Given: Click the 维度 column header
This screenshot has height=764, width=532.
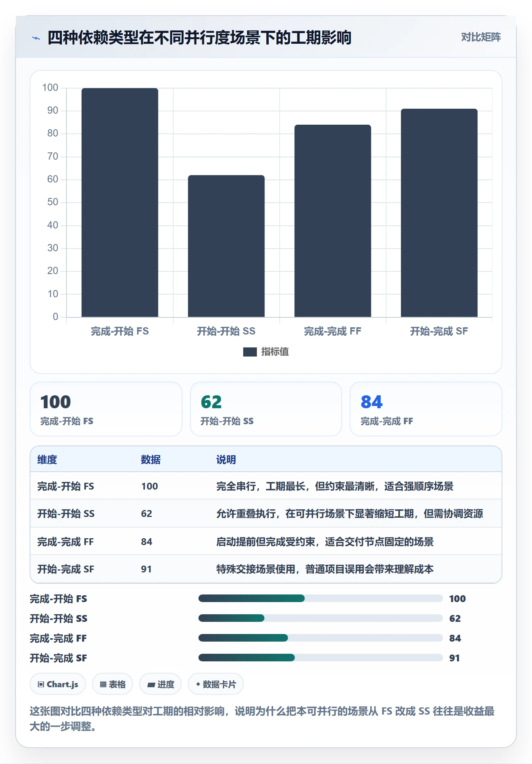Looking at the screenshot, I should click(47, 460).
